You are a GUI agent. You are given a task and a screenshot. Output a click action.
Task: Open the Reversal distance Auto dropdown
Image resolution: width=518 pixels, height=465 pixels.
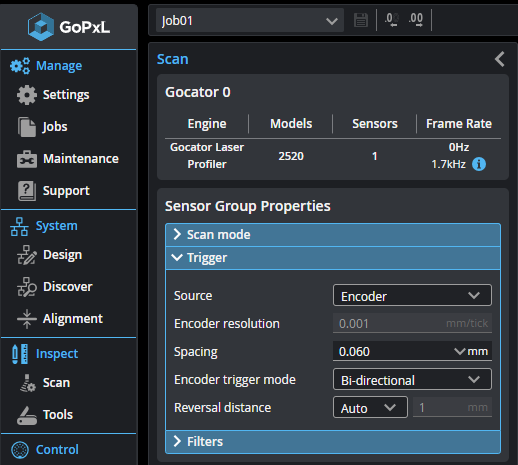click(370, 407)
